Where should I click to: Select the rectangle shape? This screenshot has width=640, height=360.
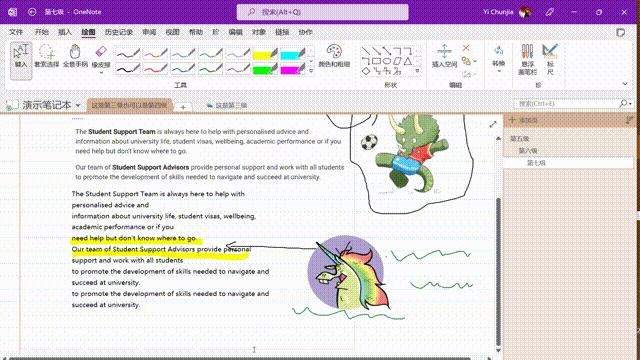pyautogui.click(x=376, y=61)
